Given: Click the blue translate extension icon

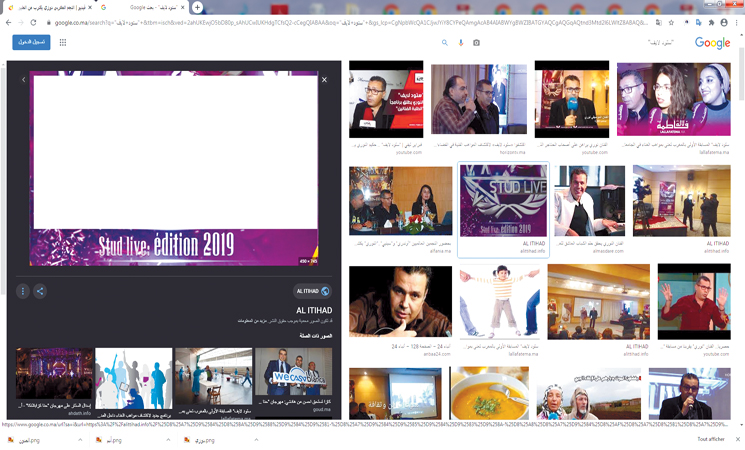Looking at the screenshot, I should click(x=698, y=22).
